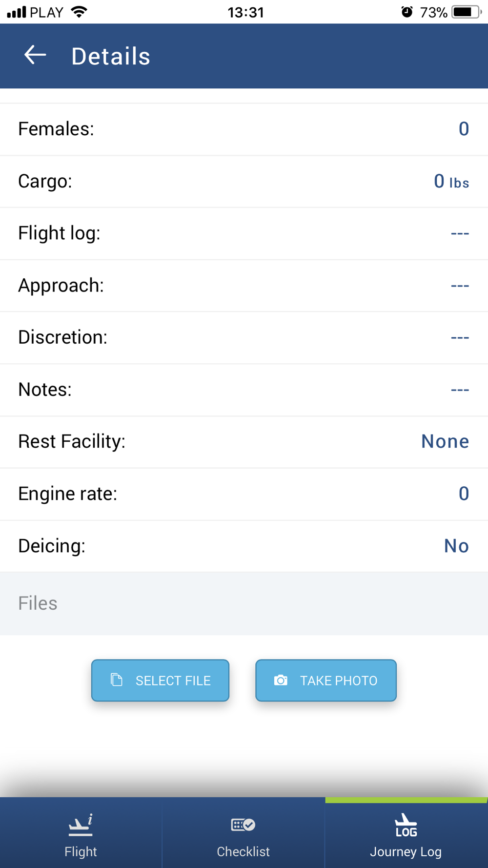Switch to the Checklist tab label
This screenshot has width=488, height=868.
pyautogui.click(x=243, y=851)
